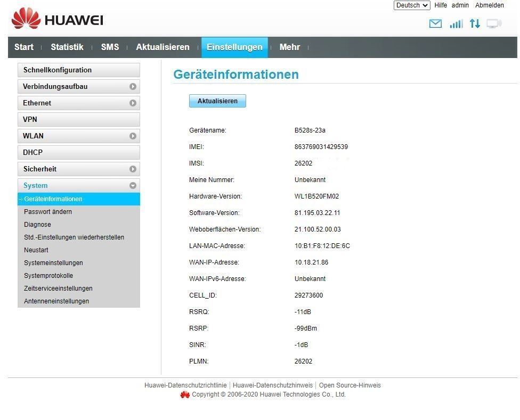Open Huawei-Datenschutzrichtlinie link

[185, 385]
